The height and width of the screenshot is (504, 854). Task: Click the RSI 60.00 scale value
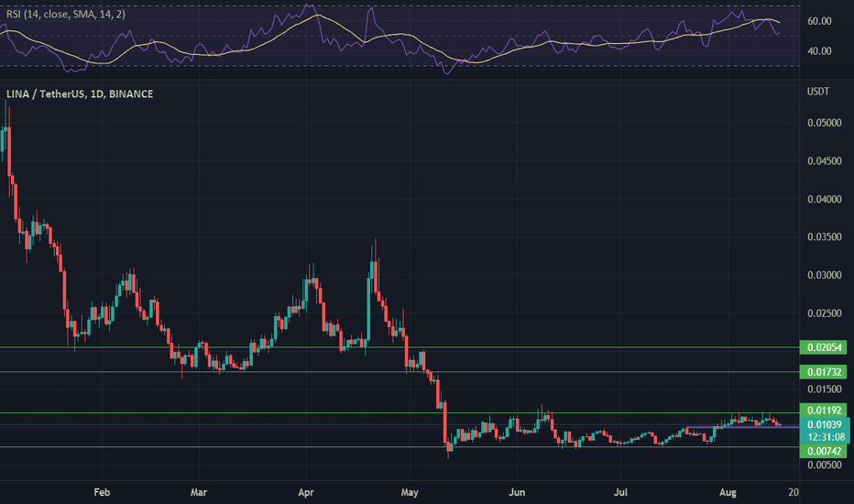pyautogui.click(x=819, y=21)
